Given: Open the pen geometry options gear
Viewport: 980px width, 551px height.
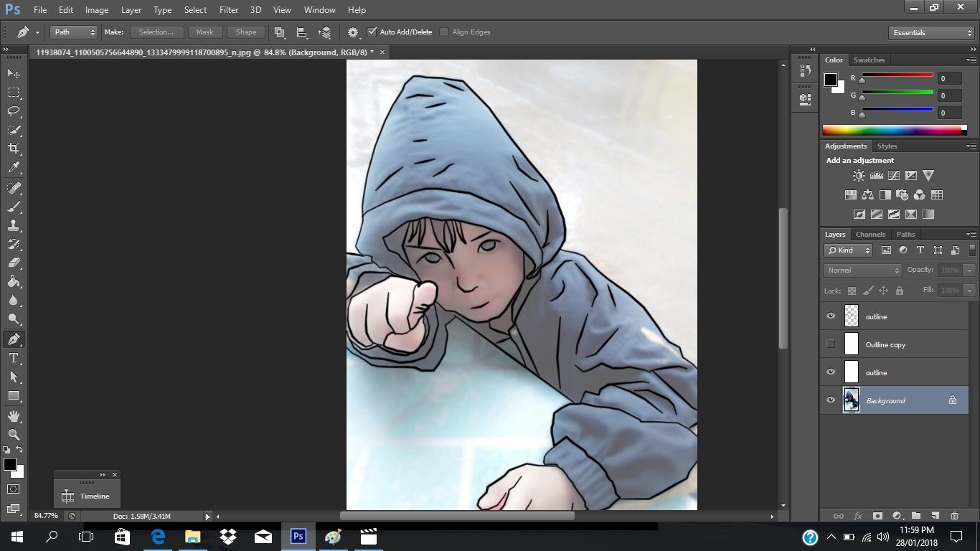Looking at the screenshot, I should (x=353, y=32).
